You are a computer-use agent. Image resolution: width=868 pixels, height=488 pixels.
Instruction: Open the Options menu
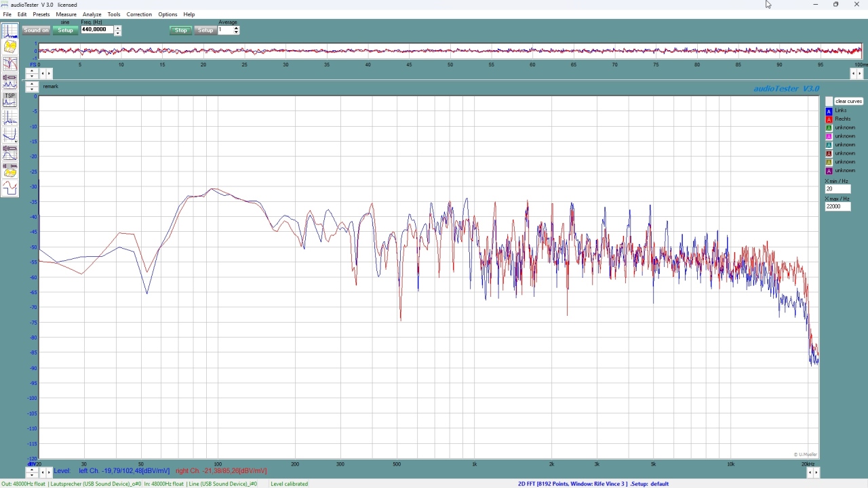[167, 14]
